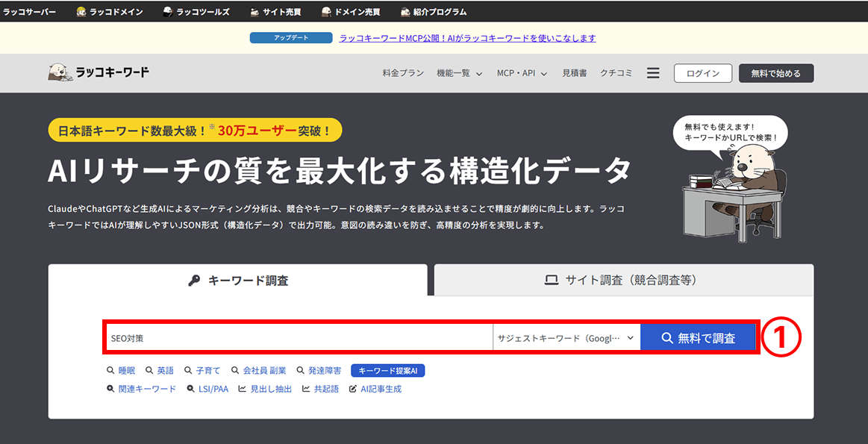Switch to the キーワード調査 tab
This screenshot has width=868, height=444.
237,280
